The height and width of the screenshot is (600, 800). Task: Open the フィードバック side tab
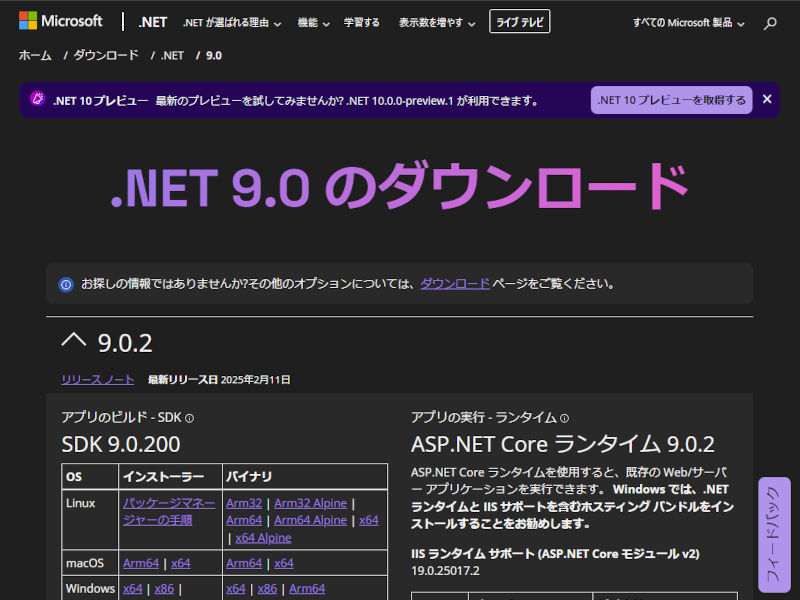(774, 536)
